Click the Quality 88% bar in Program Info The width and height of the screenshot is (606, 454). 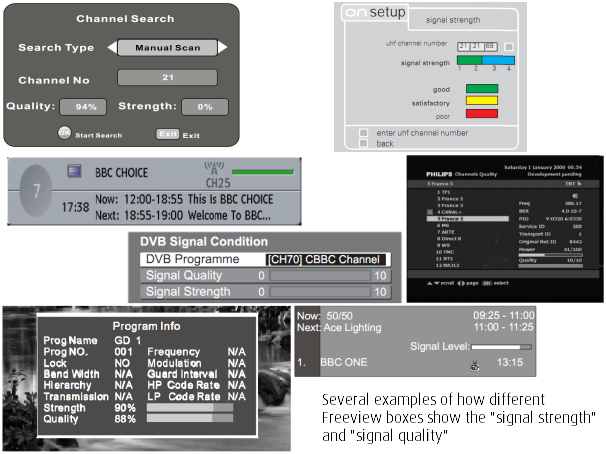click(190, 418)
